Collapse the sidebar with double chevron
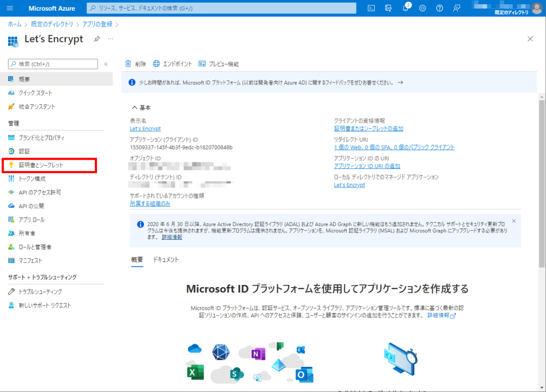Image resolution: width=546 pixels, height=392 pixels. tap(106, 64)
